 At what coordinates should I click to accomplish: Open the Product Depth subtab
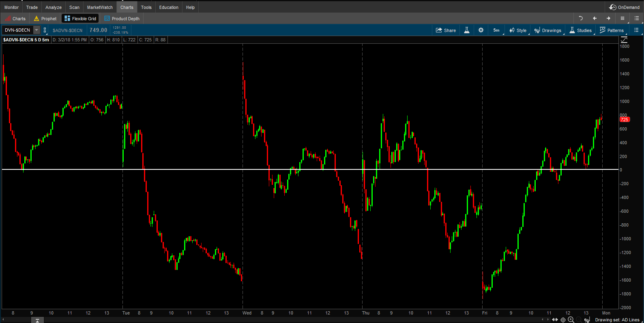pyautogui.click(x=122, y=19)
